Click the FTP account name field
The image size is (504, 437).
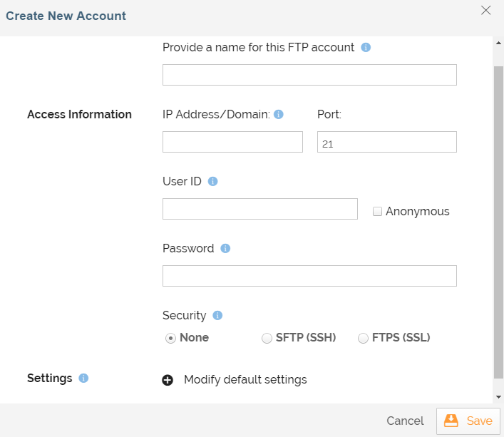click(x=309, y=75)
